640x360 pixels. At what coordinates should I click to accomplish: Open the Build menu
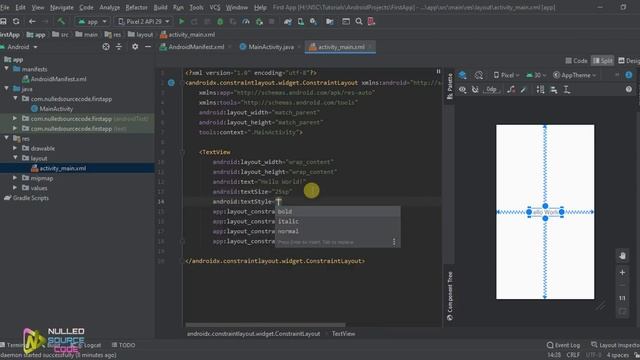[x=160, y=7]
